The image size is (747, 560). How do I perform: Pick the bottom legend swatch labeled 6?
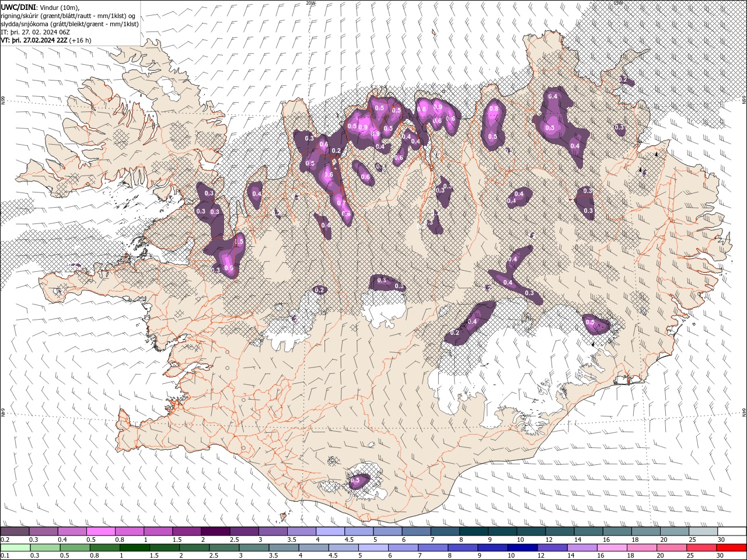coord(403,547)
